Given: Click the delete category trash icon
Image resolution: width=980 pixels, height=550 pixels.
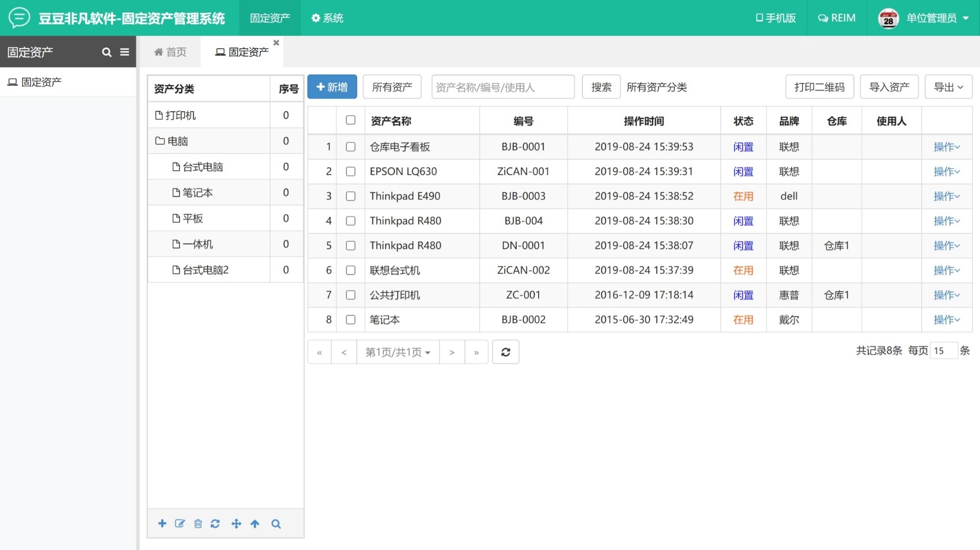Looking at the screenshot, I should 198,523.
